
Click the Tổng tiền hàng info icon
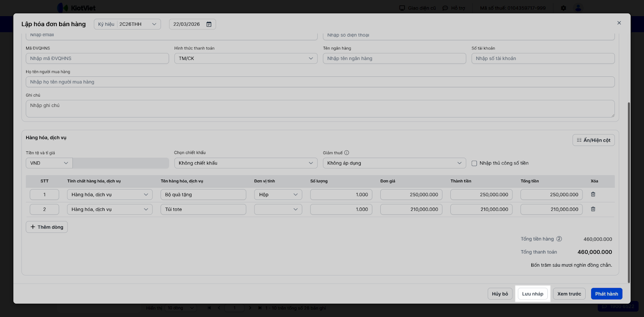559,239
